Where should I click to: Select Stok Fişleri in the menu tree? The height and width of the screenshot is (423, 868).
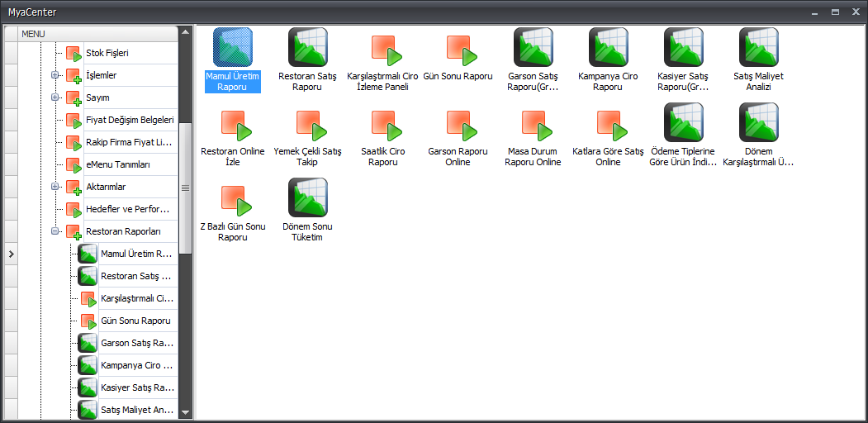107,53
